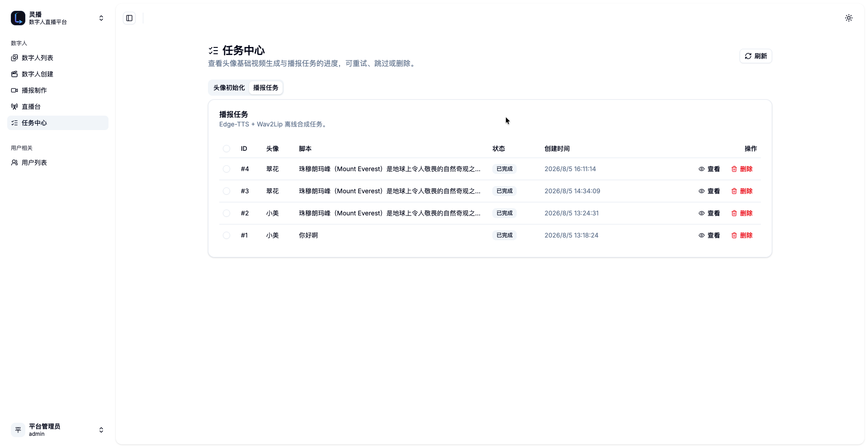Viewport: 868px width, 448px height.
Task: Click 查看 for task #1
Action: pos(709,235)
